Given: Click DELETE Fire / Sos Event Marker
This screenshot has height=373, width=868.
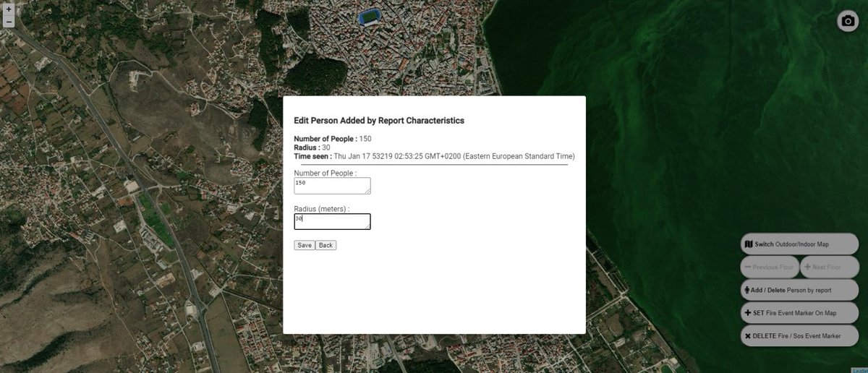Looking at the screenshot, I should (x=799, y=336).
